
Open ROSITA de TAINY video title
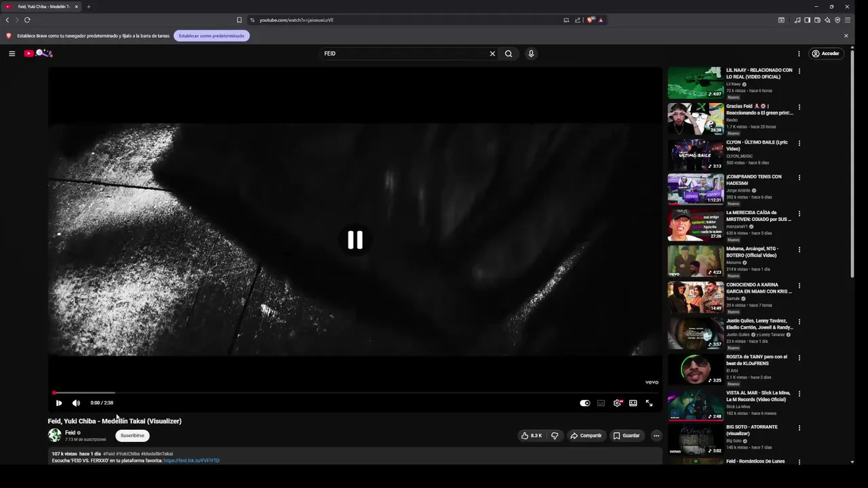(x=757, y=360)
